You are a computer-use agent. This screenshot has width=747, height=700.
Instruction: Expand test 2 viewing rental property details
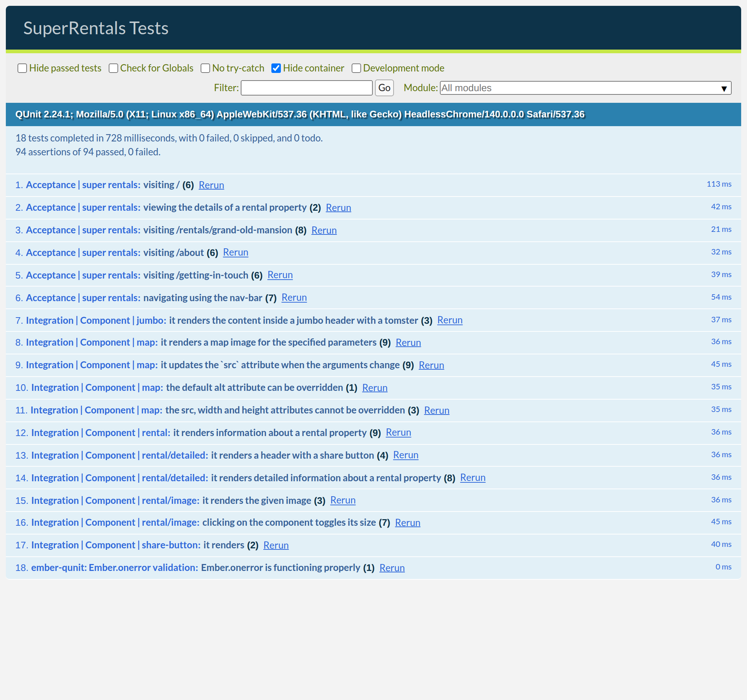(224, 208)
